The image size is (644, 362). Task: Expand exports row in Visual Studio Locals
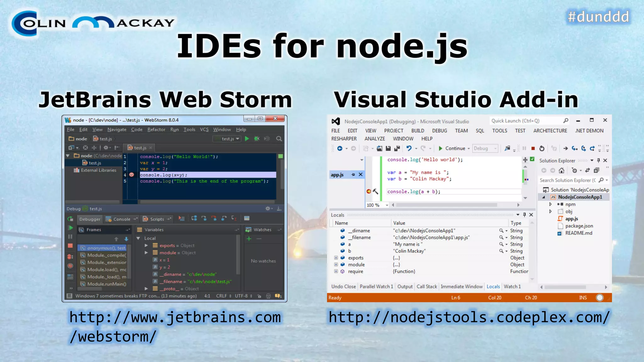point(336,258)
